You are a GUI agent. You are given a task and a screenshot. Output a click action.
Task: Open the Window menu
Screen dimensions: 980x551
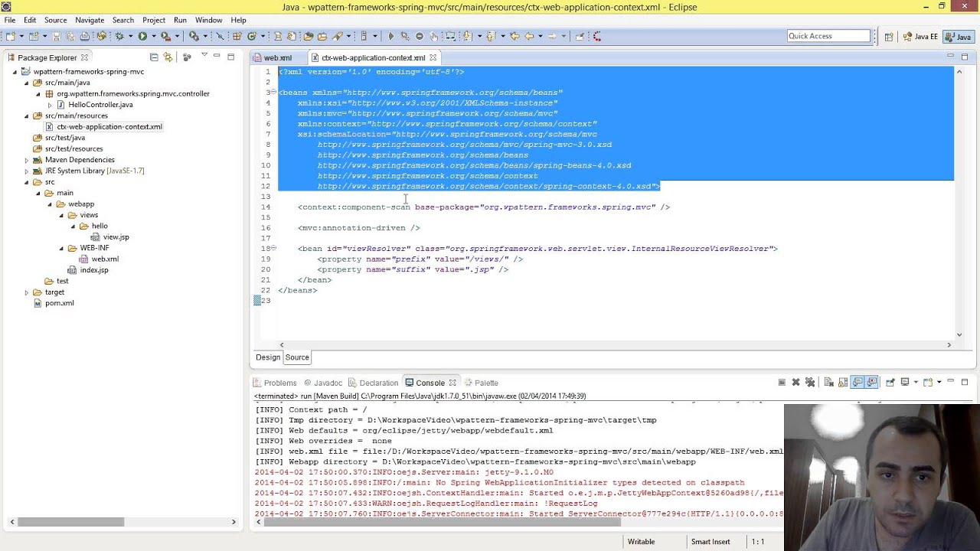click(208, 20)
